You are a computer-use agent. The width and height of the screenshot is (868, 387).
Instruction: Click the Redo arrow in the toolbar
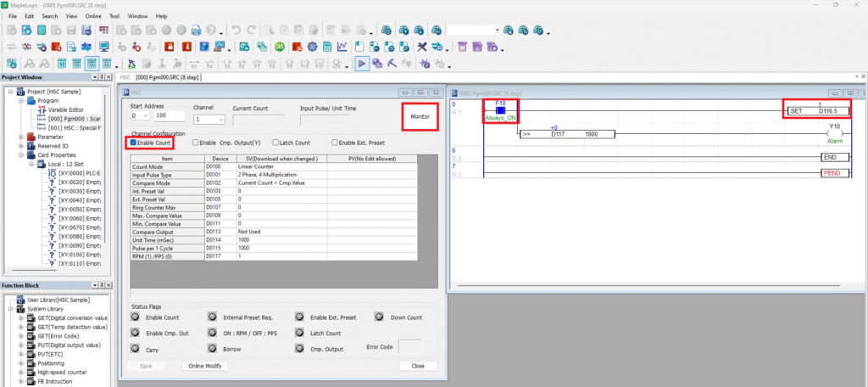[252, 31]
